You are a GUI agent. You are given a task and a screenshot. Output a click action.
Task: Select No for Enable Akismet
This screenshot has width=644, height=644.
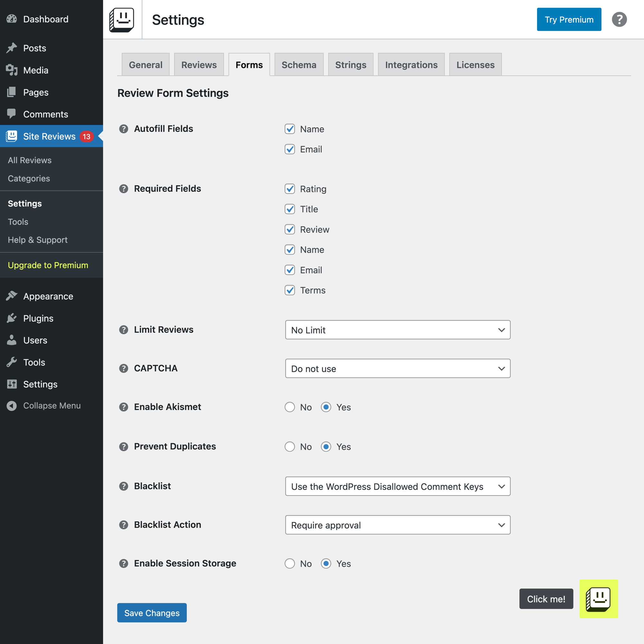pyautogui.click(x=290, y=407)
